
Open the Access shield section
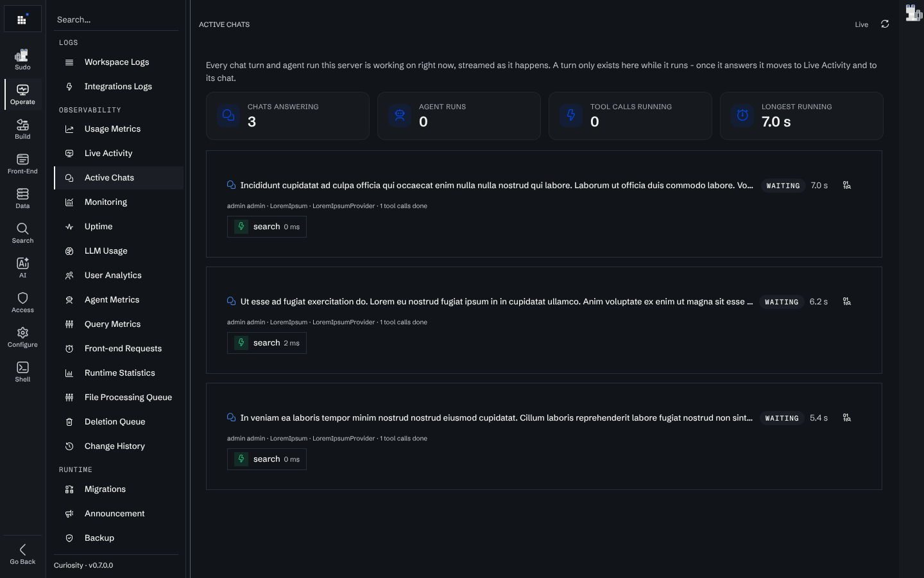pyautogui.click(x=22, y=302)
